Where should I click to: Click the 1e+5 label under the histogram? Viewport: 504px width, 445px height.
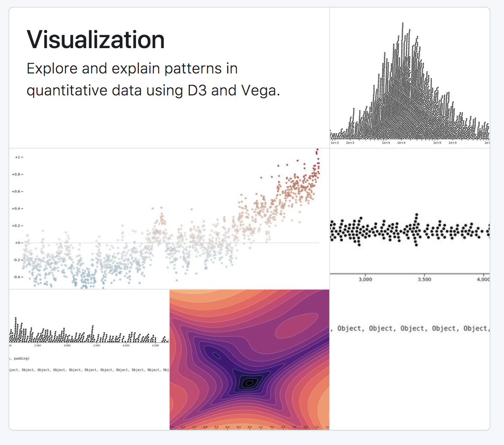[437, 143]
